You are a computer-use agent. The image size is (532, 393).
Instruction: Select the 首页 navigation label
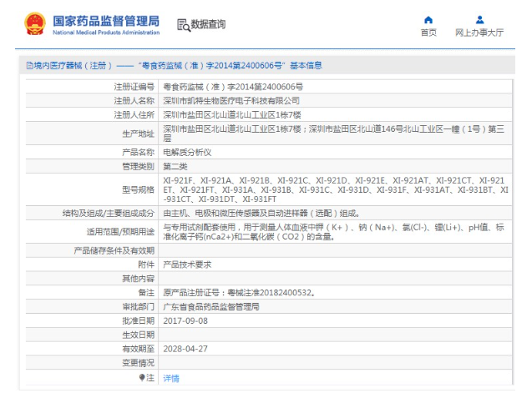(x=428, y=33)
